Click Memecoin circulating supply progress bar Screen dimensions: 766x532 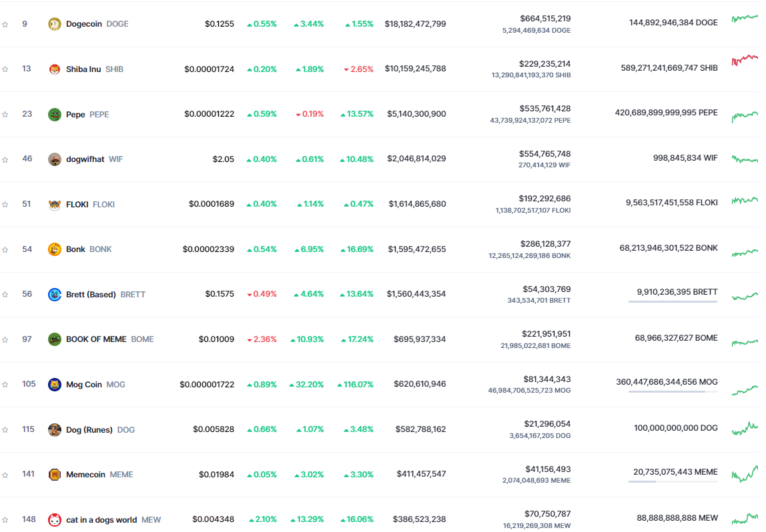pos(673,482)
